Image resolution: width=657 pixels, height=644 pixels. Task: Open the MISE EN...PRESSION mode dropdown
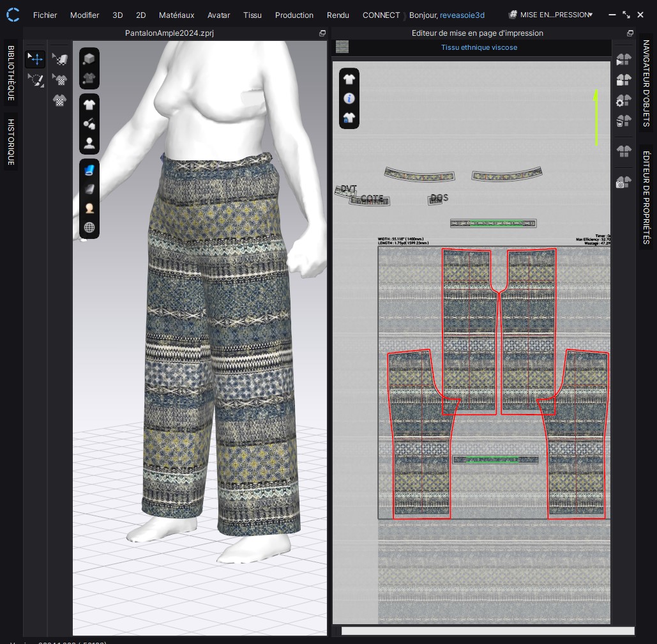click(550, 15)
